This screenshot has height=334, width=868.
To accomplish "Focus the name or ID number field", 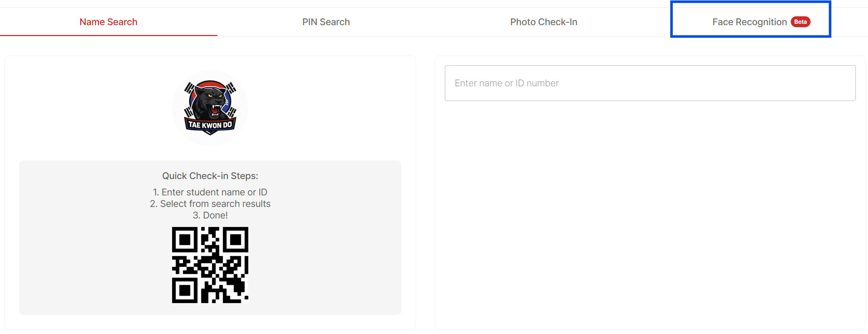I will pyautogui.click(x=650, y=83).
